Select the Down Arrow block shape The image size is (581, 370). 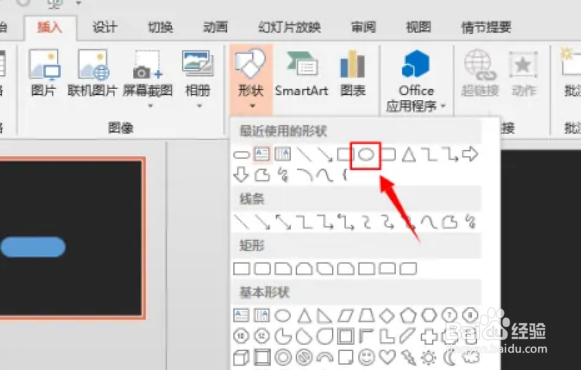click(x=241, y=174)
